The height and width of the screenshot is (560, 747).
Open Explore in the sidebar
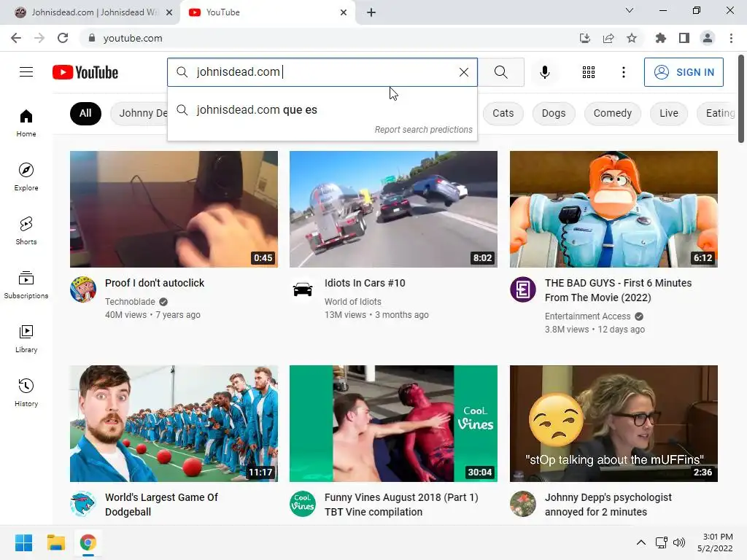click(x=26, y=177)
